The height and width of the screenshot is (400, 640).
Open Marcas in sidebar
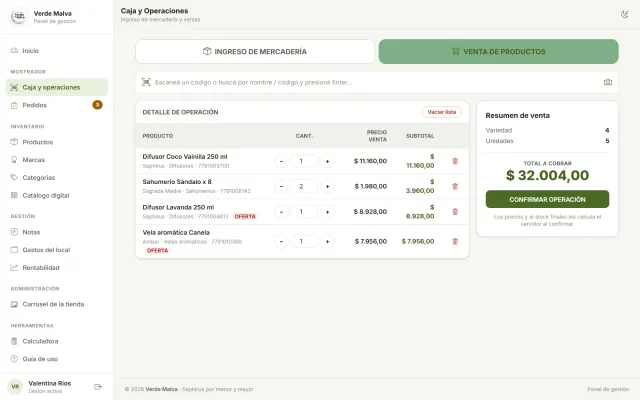[57, 160]
